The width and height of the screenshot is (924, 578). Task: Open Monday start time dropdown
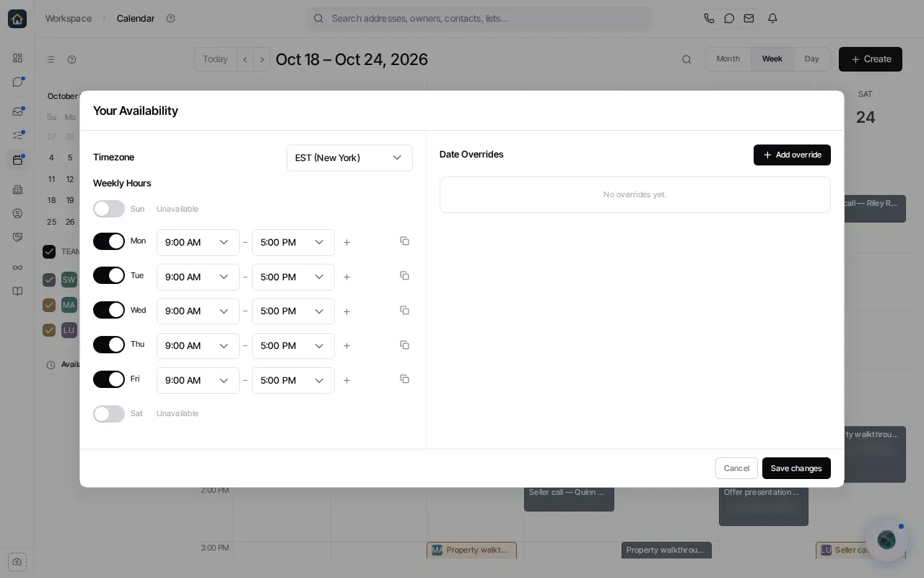[x=198, y=242]
